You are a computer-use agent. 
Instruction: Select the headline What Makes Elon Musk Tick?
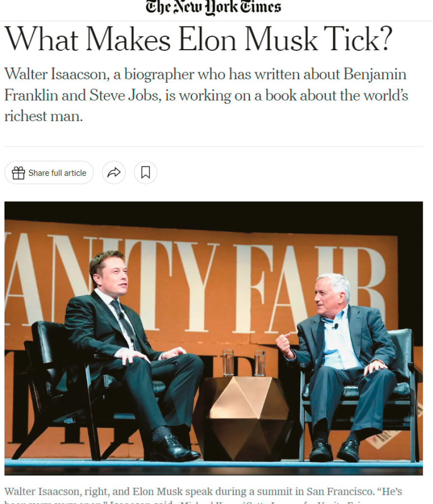198,39
